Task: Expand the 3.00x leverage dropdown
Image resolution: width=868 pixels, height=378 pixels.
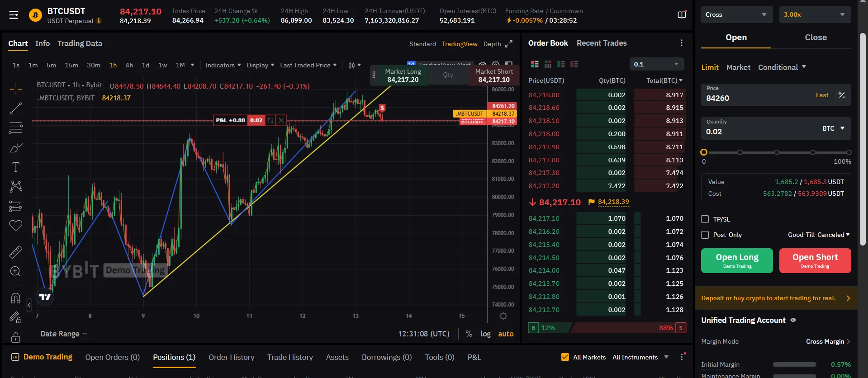Action: pos(815,14)
